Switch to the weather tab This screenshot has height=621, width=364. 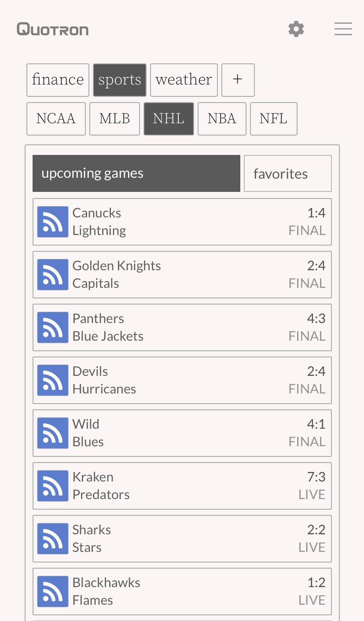[184, 80]
